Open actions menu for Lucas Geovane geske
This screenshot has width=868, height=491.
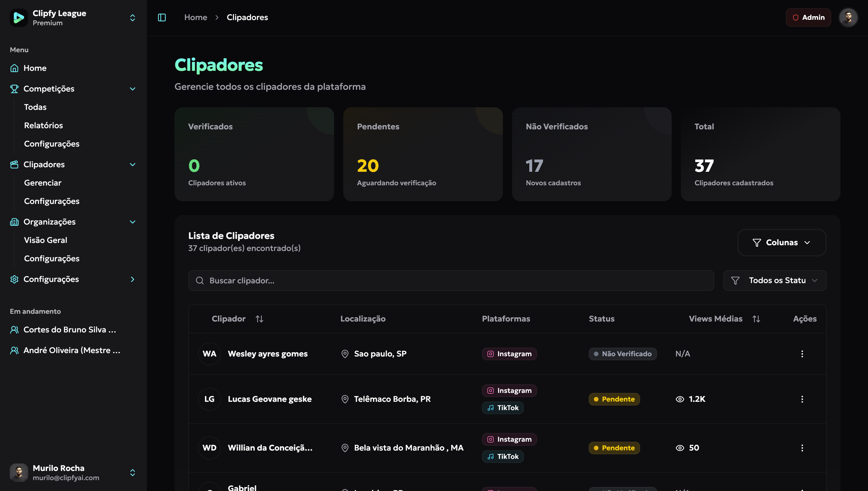[802, 399]
